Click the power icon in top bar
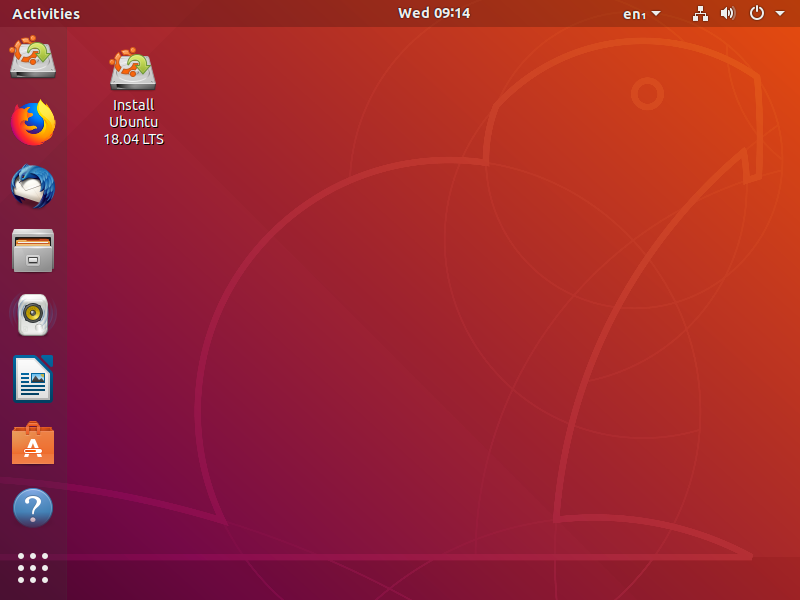The width and height of the screenshot is (800, 600). point(757,14)
